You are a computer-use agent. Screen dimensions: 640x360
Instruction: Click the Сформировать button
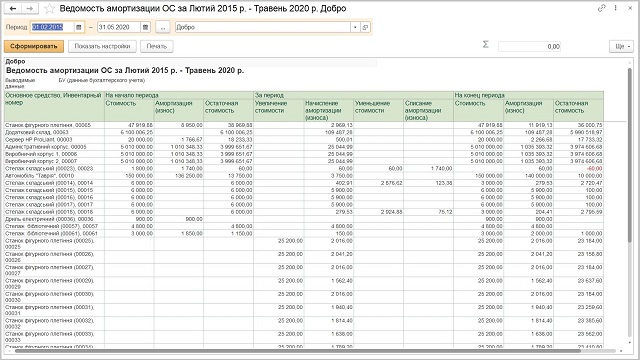(x=34, y=47)
